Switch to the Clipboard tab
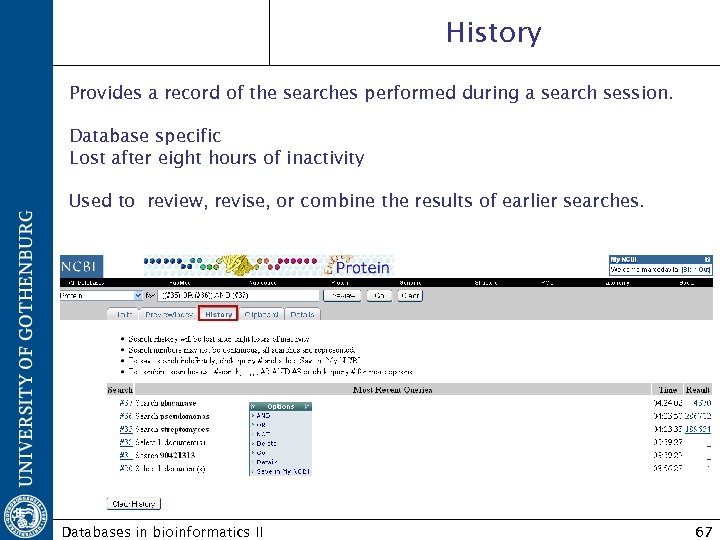The image size is (720, 540). [x=261, y=315]
